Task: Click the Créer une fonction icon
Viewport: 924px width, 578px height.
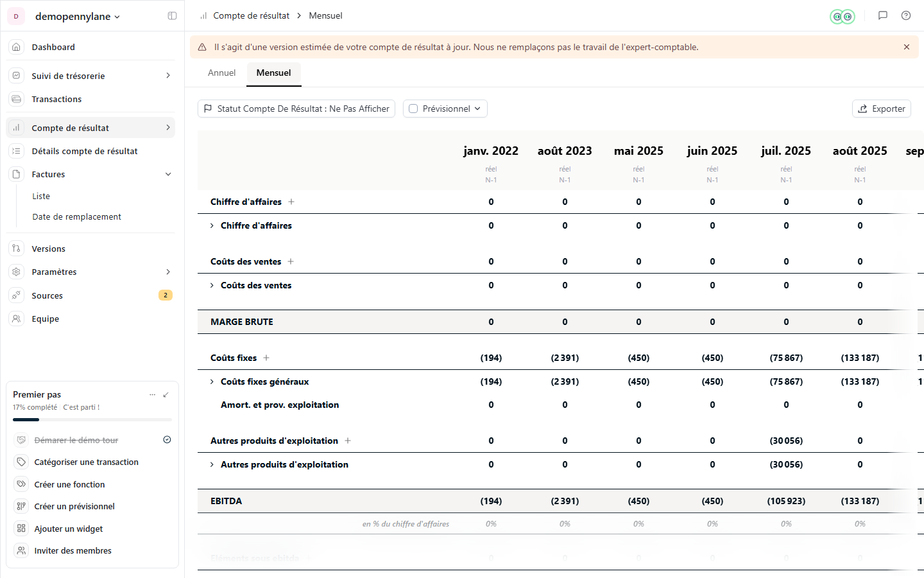Action: tap(21, 484)
